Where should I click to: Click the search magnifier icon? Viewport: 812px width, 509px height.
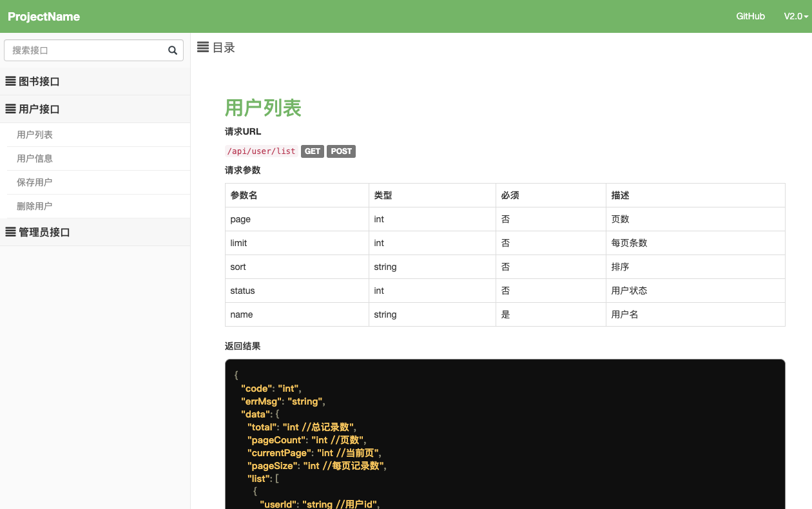(x=172, y=50)
